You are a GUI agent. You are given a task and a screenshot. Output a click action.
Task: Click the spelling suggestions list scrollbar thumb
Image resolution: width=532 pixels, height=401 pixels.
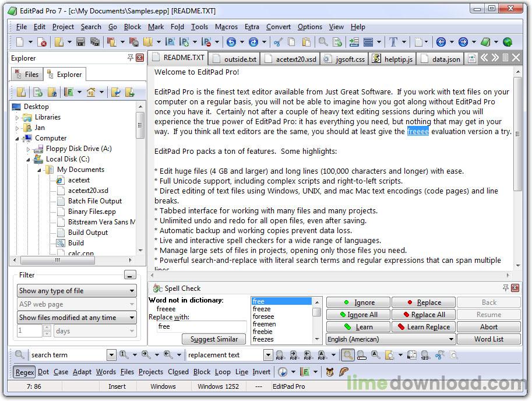316,312
